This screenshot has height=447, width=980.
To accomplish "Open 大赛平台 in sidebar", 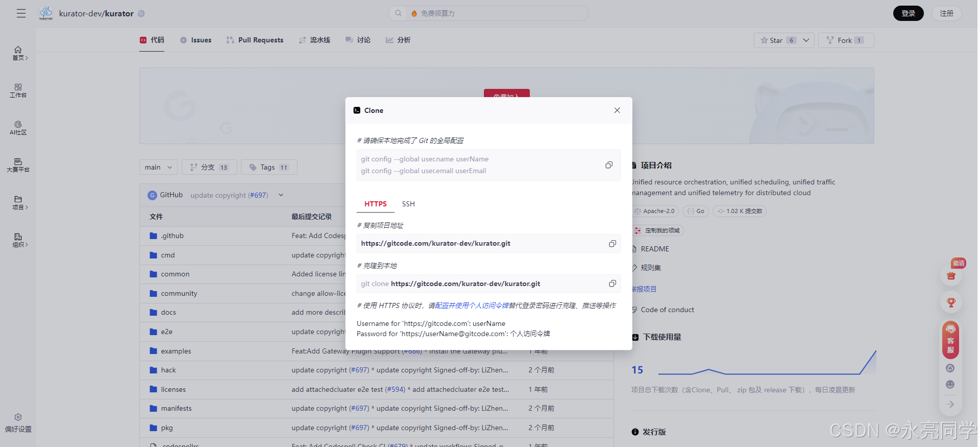I will (x=18, y=165).
